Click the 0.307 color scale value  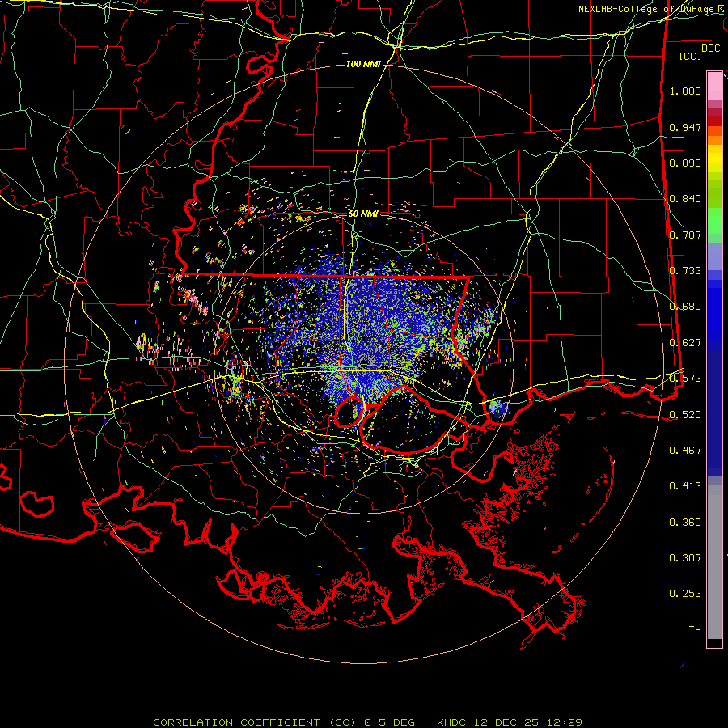click(685, 558)
